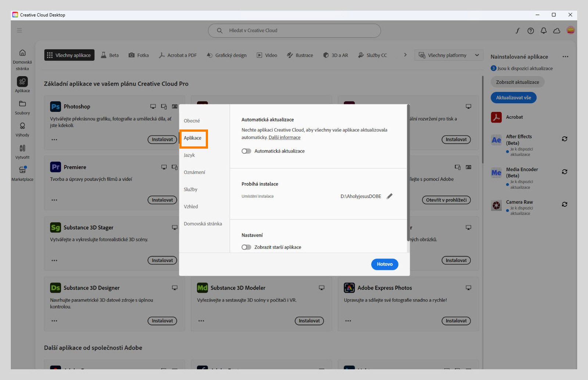Click the Hotovo button

[384, 264]
